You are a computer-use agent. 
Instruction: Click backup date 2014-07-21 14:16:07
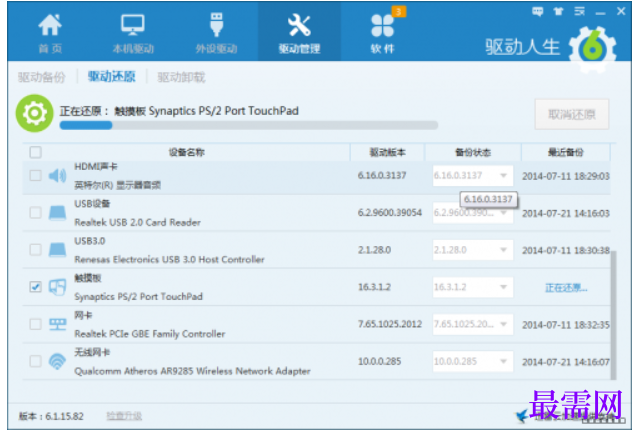565,362
